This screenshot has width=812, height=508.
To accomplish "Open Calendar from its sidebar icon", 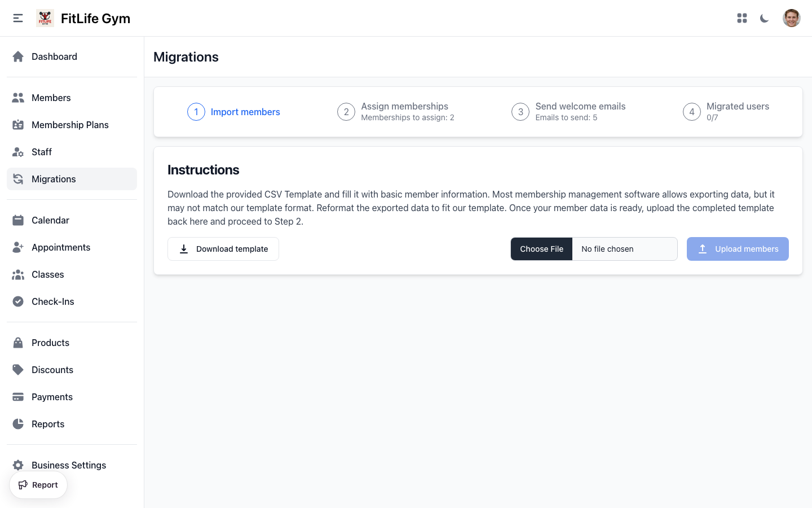I will [x=17, y=220].
